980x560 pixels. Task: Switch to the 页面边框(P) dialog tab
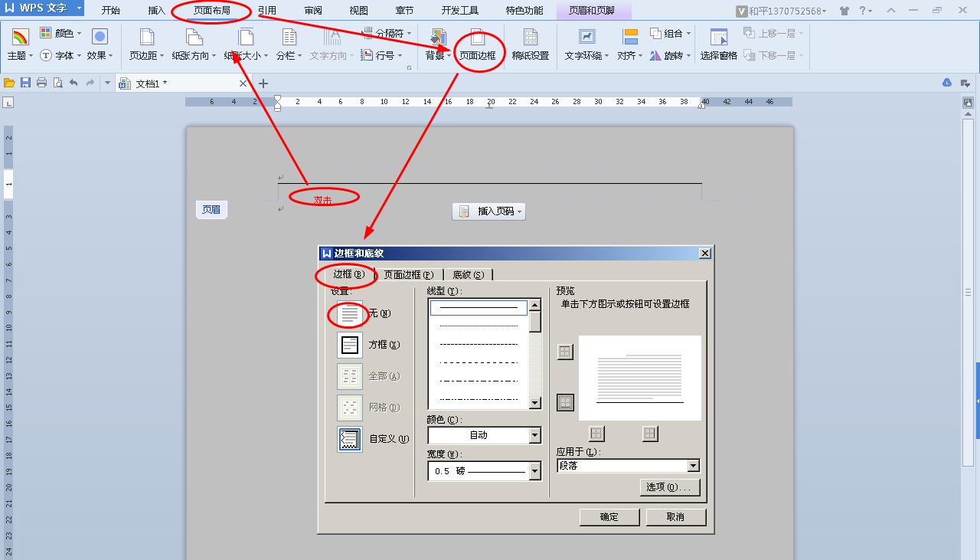pyautogui.click(x=408, y=274)
